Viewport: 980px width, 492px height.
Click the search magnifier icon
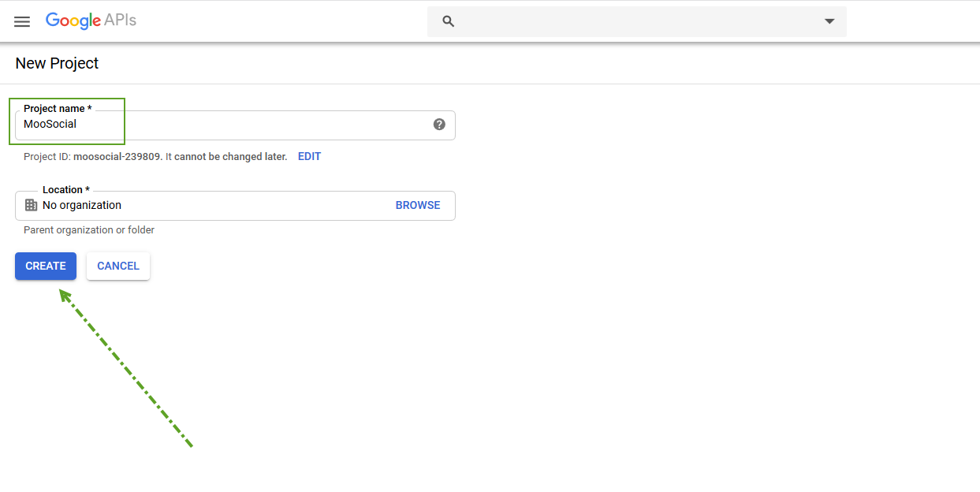(449, 21)
